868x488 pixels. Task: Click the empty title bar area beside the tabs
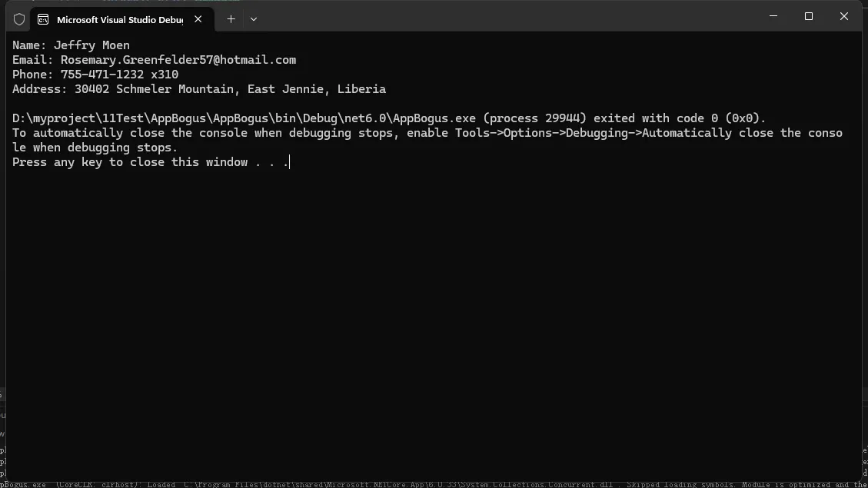tap(500, 17)
